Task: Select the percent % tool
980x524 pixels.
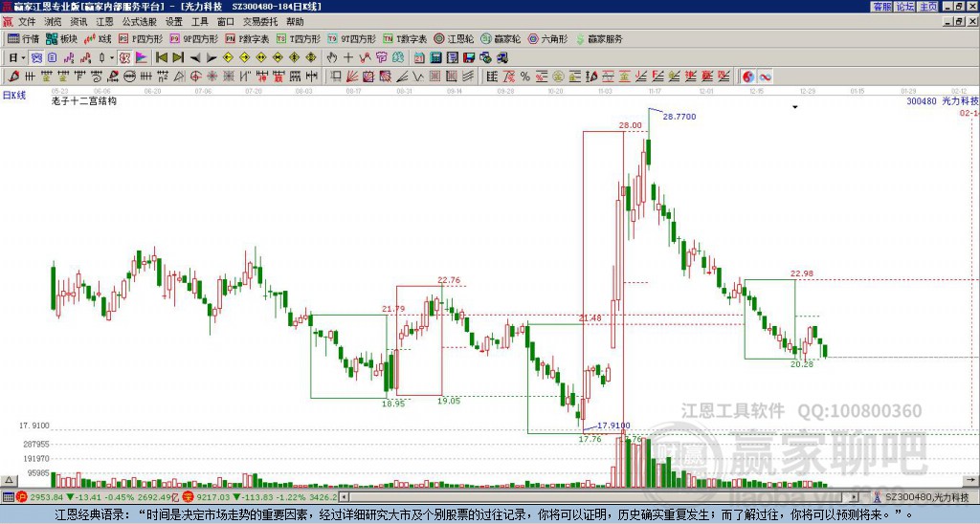Action: click(525, 76)
